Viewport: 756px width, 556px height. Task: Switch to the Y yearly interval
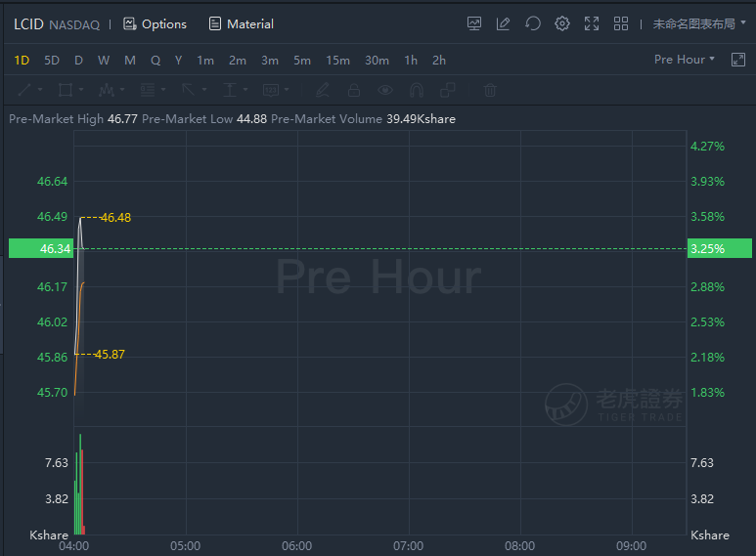point(178,61)
